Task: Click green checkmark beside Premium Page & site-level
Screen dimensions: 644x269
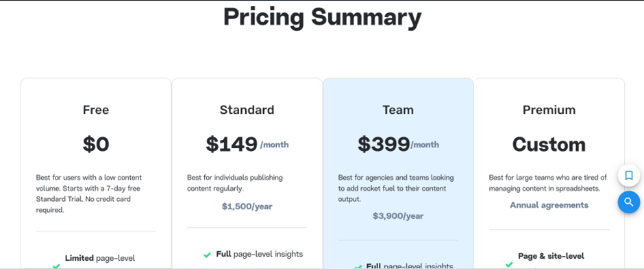Action: pyautogui.click(x=509, y=264)
